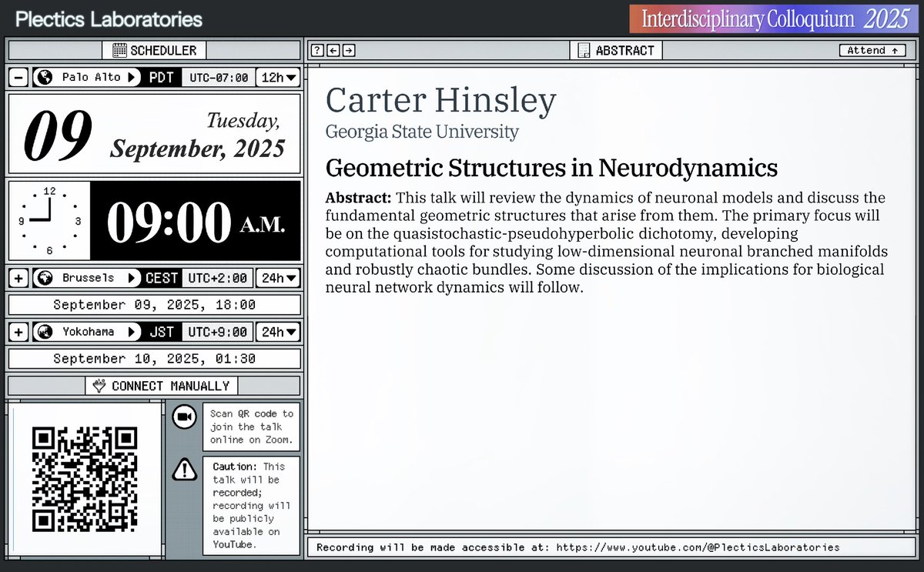Click Georgia State University affiliation
The width and height of the screenshot is (924, 572).
point(422,132)
